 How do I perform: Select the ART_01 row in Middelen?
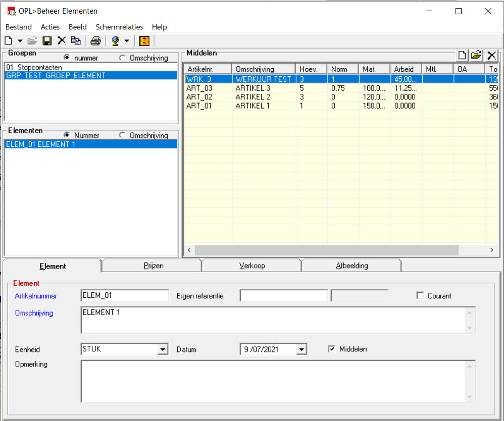341,106
